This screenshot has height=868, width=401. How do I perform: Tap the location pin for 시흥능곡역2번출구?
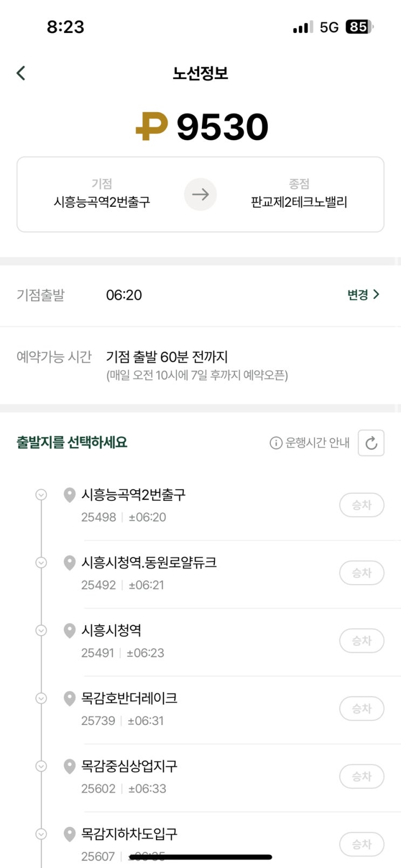[69, 495]
